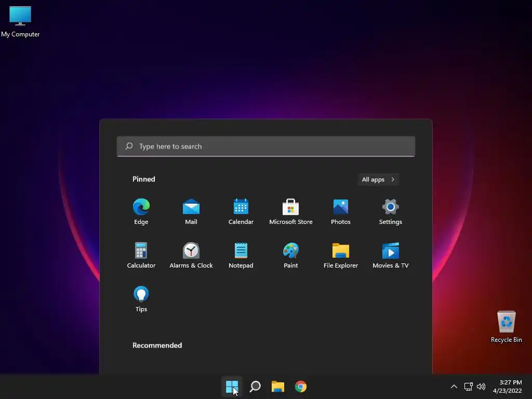This screenshot has height=399, width=532.
Task: Open the Paint app
Action: pyautogui.click(x=291, y=256)
